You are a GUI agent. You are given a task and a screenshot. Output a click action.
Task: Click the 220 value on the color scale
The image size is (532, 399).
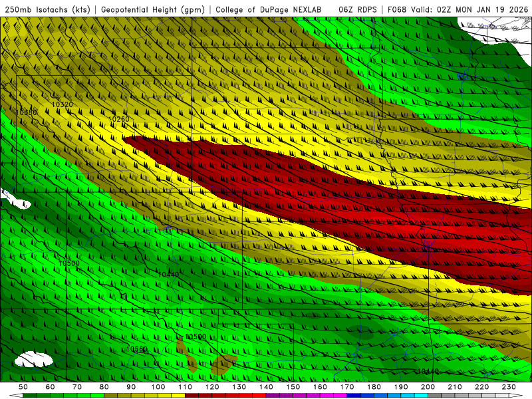481,387
